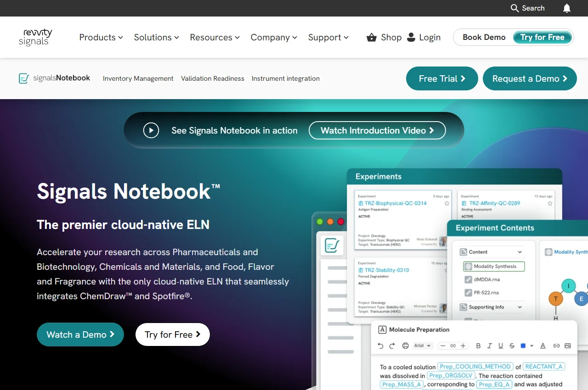
Task: Expand the Company menu
Action: point(274,38)
